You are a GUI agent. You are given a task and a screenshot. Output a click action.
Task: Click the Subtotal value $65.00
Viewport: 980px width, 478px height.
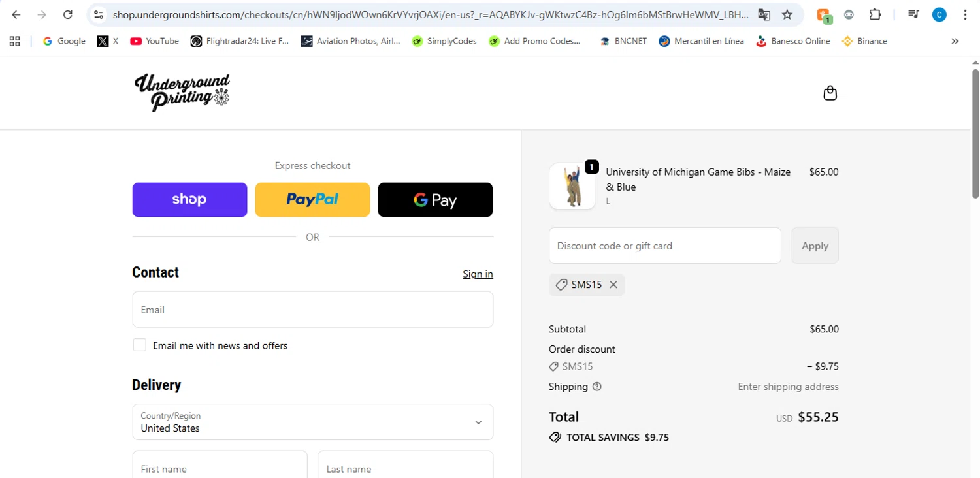pos(824,329)
